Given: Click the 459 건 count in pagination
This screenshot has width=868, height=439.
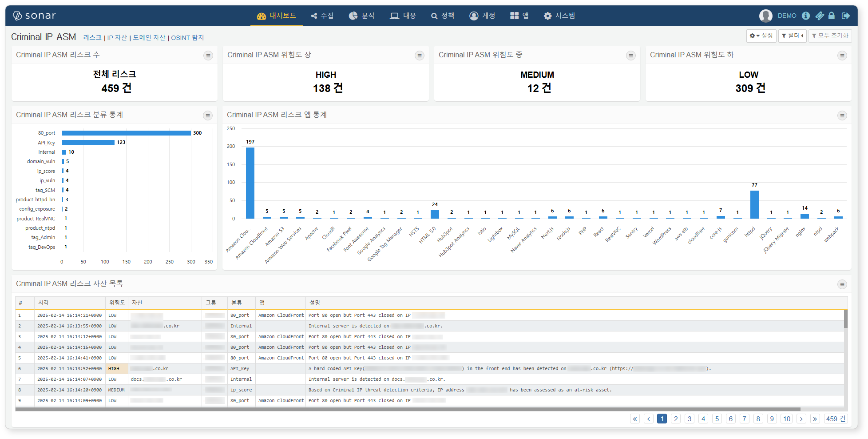Looking at the screenshot, I should click(x=836, y=419).
